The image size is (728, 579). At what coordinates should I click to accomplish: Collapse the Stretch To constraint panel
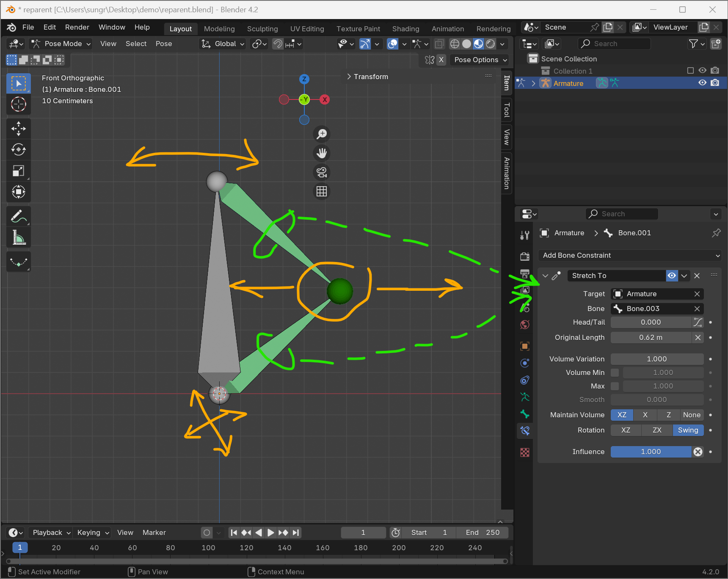545,276
